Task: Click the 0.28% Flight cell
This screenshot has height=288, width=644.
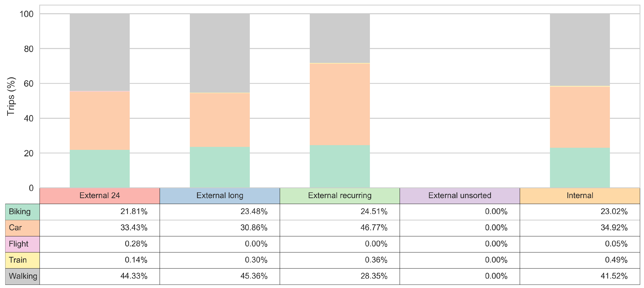Action: [x=99, y=244]
